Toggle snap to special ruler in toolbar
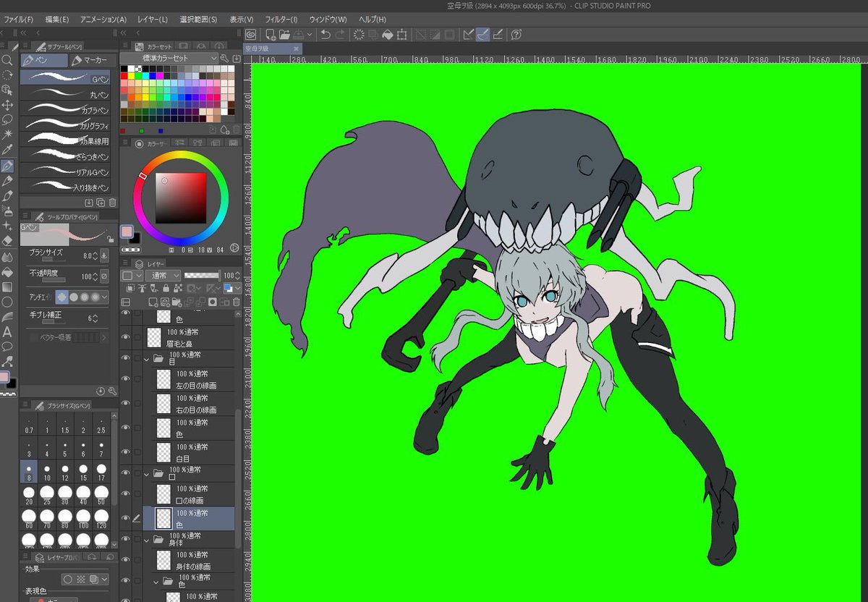Image resolution: width=868 pixels, height=602 pixels. [482, 34]
